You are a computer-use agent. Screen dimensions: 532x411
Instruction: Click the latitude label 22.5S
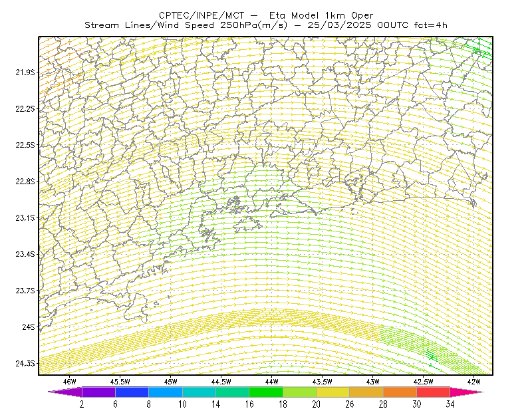25,145
